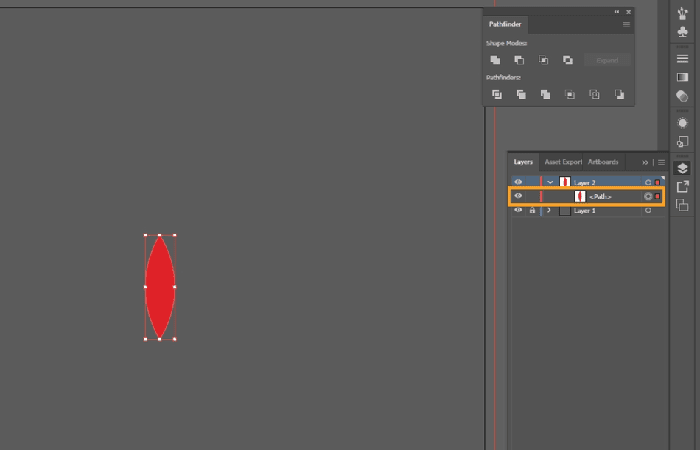Select the Layer 1 name row
The height and width of the screenshot is (450, 700).
(x=584, y=210)
